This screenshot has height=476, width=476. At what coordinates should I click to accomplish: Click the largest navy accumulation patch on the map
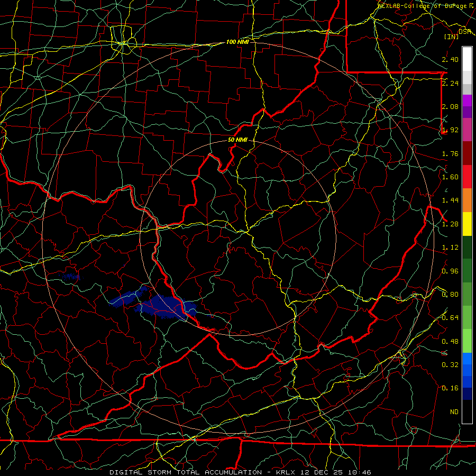point(166,307)
